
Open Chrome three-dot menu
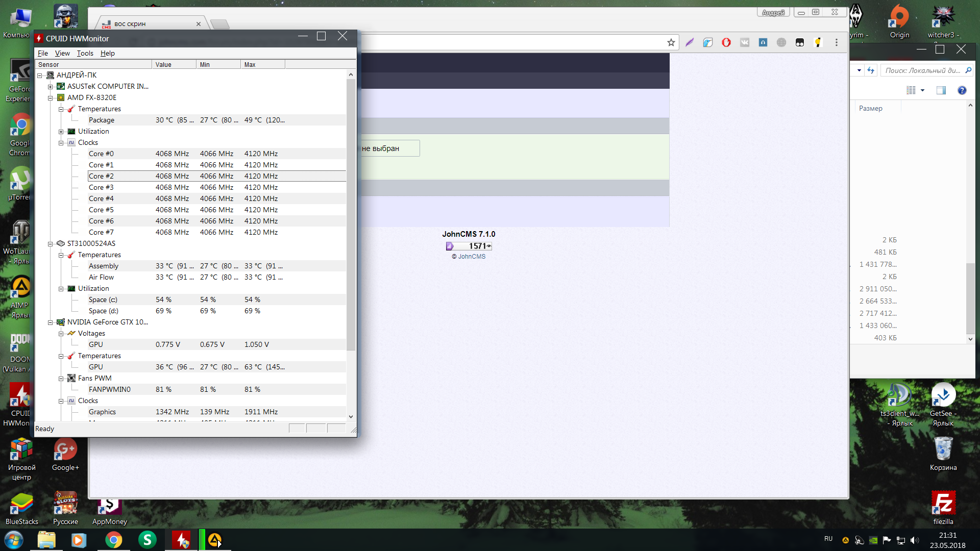tap(836, 43)
